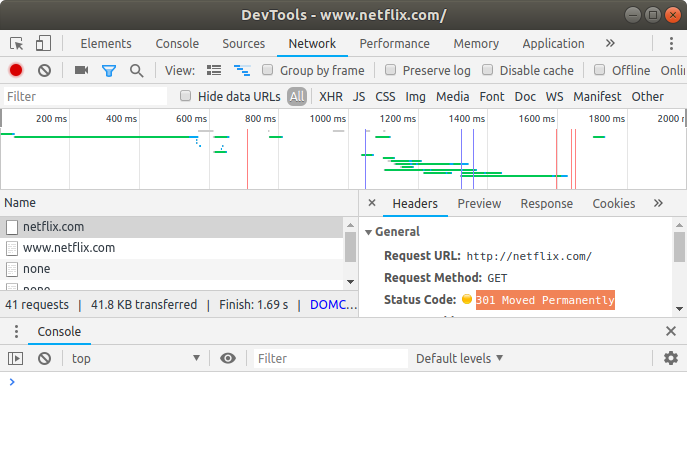687x473 pixels.
Task: Select the Network tab
Action: (x=312, y=44)
